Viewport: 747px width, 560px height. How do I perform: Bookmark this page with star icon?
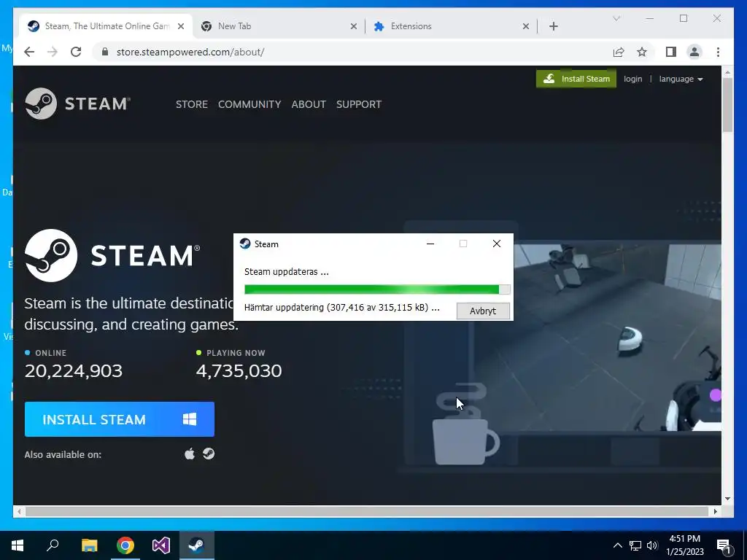pos(642,52)
